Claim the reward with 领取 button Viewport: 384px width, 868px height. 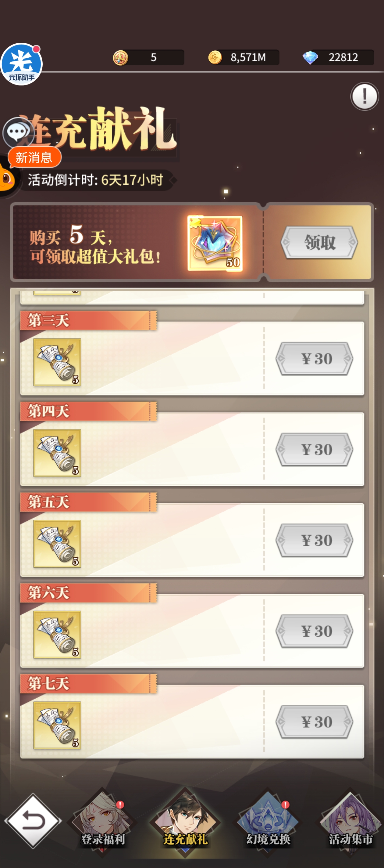[x=319, y=242]
